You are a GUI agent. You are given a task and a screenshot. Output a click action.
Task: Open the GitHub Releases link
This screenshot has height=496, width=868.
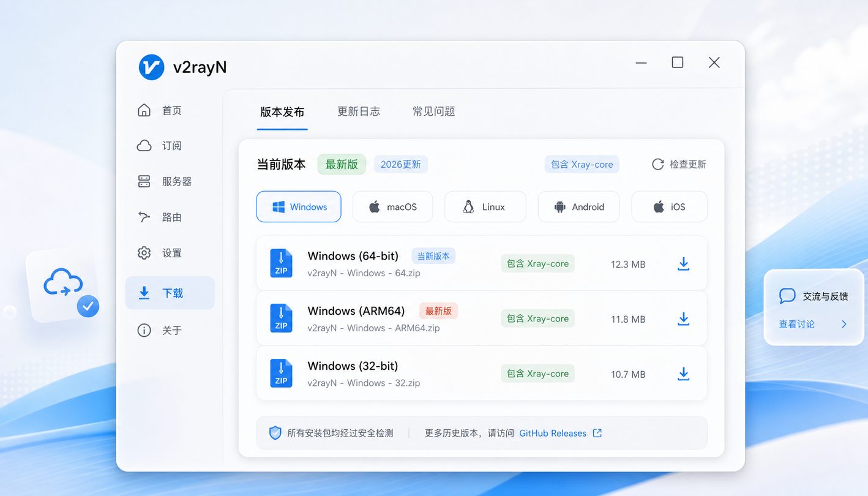click(x=553, y=433)
